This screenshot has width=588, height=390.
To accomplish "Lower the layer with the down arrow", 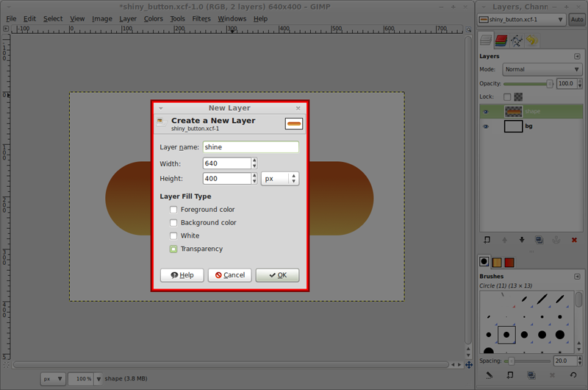I will [x=522, y=240].
